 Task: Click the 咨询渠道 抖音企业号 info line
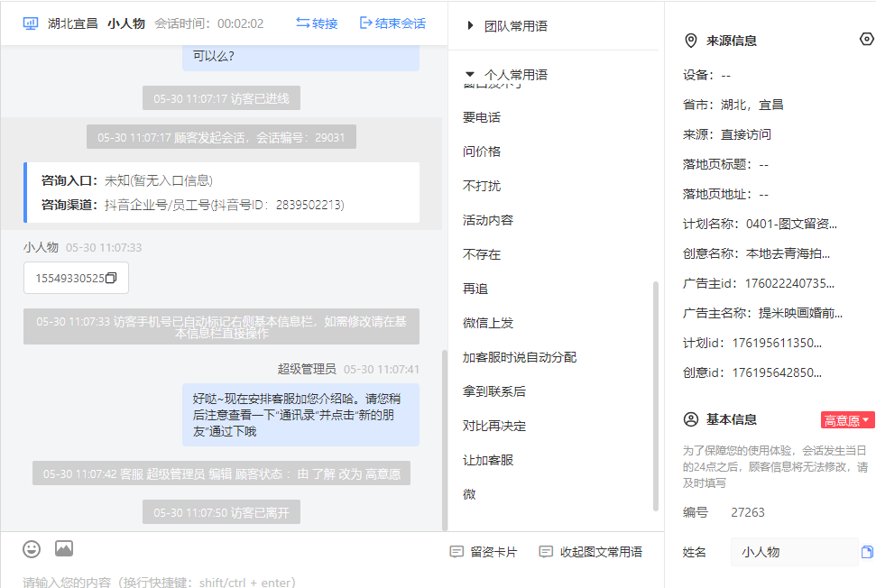tap(193, 205)
